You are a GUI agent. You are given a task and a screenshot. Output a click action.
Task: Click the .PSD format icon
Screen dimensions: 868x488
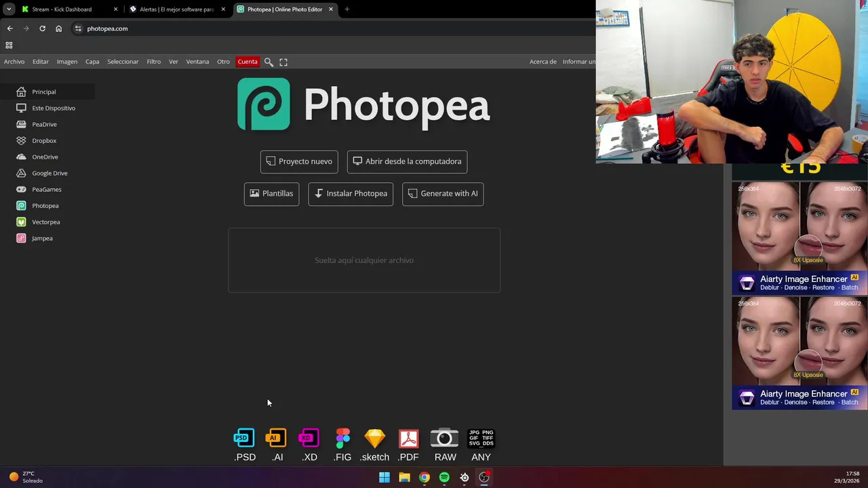[245, 445]
